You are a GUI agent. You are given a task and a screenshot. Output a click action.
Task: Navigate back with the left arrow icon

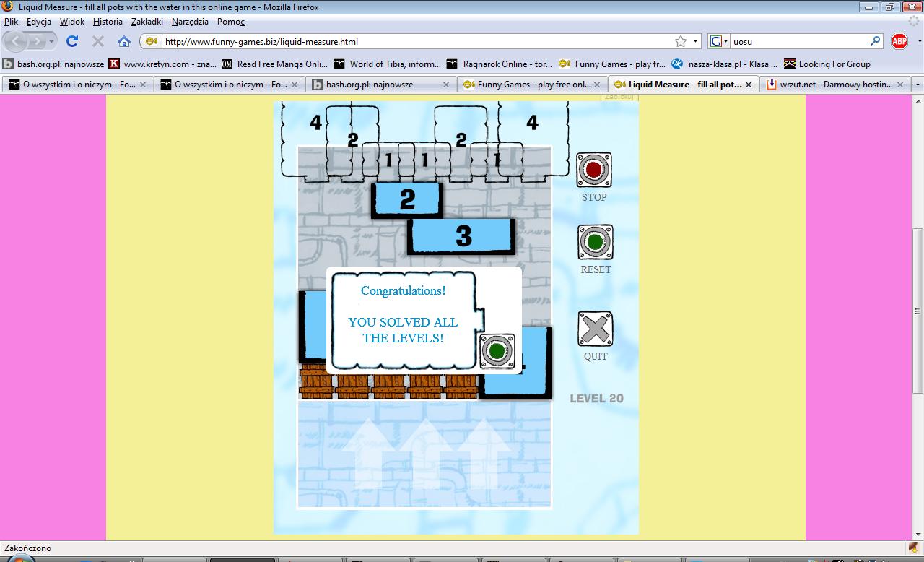tap(16, 41)
